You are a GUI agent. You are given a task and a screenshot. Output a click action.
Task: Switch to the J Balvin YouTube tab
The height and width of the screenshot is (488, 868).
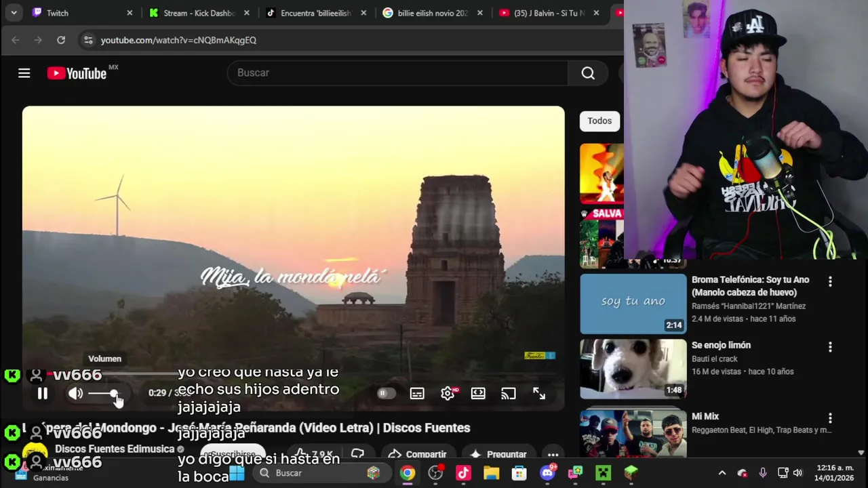549,13
